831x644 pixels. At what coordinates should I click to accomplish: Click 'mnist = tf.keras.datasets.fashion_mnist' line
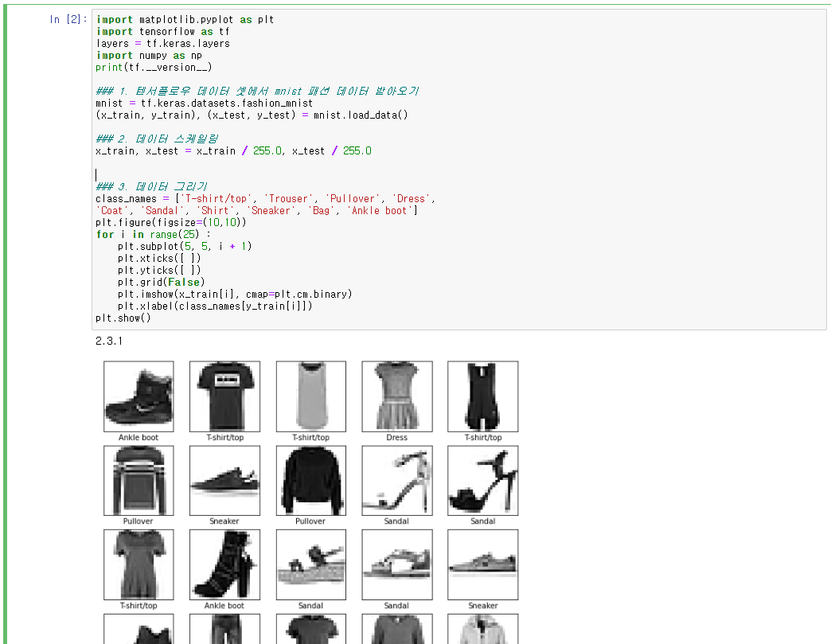pyautogui.click(x=204, y=103)
